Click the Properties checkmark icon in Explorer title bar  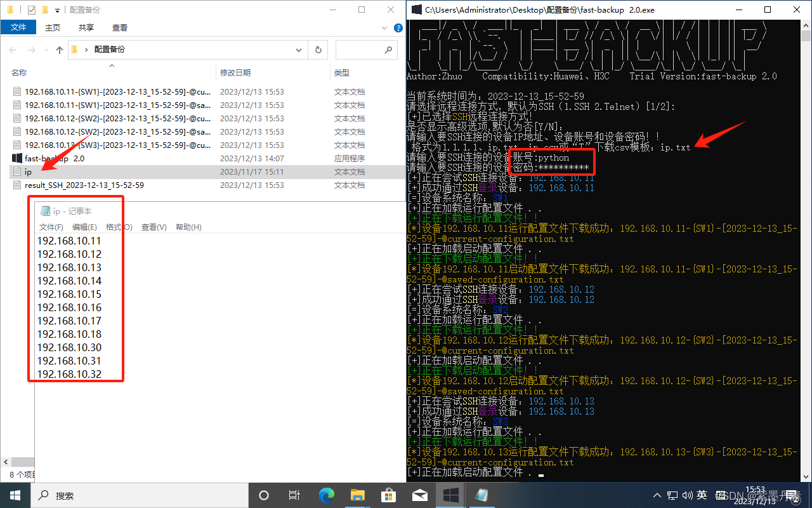tap(32, 10)
